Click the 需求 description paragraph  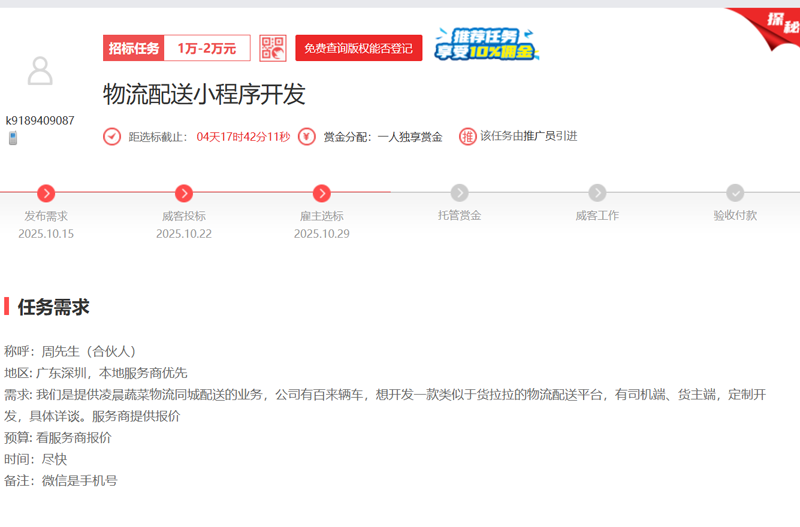pyautogui.click(x=385, y=405)
